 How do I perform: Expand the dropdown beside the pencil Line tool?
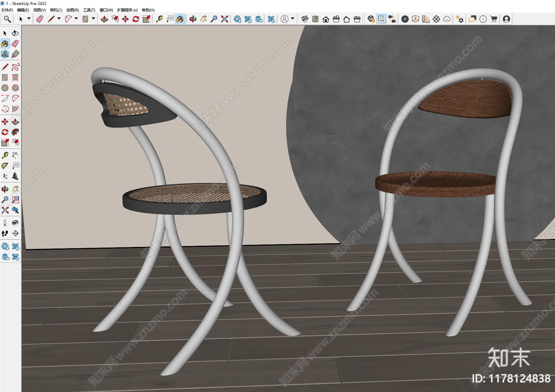[x=59, y=19]
